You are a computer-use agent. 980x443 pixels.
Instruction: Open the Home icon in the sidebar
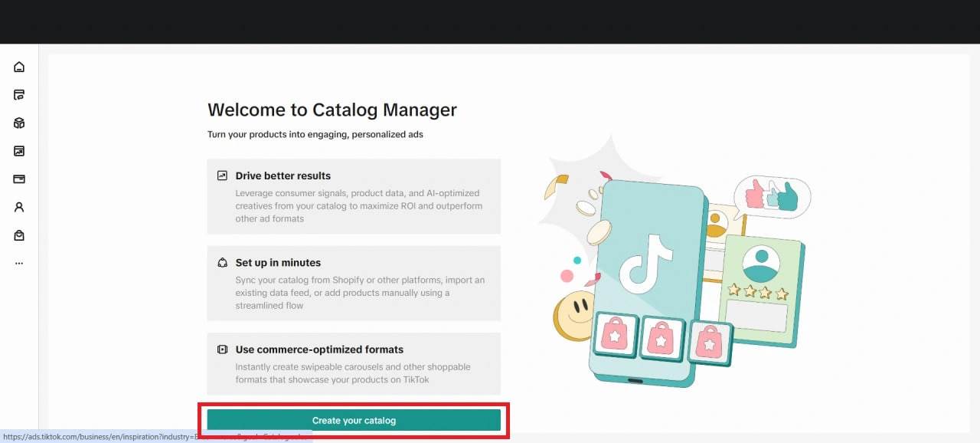[19, 67]
